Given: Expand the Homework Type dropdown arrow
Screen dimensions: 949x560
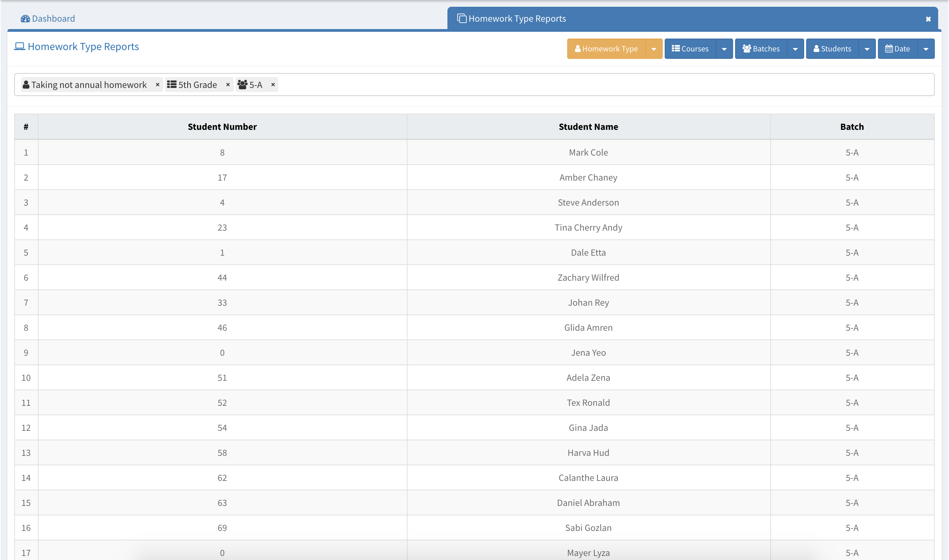Looking at the screenshot, I should tap(654, 49).
